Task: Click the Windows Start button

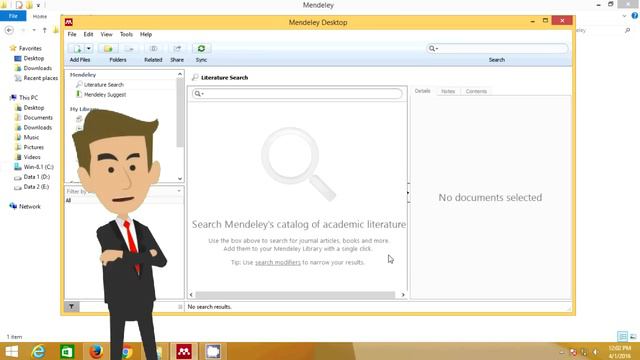Action: click(x=11, y=351)
